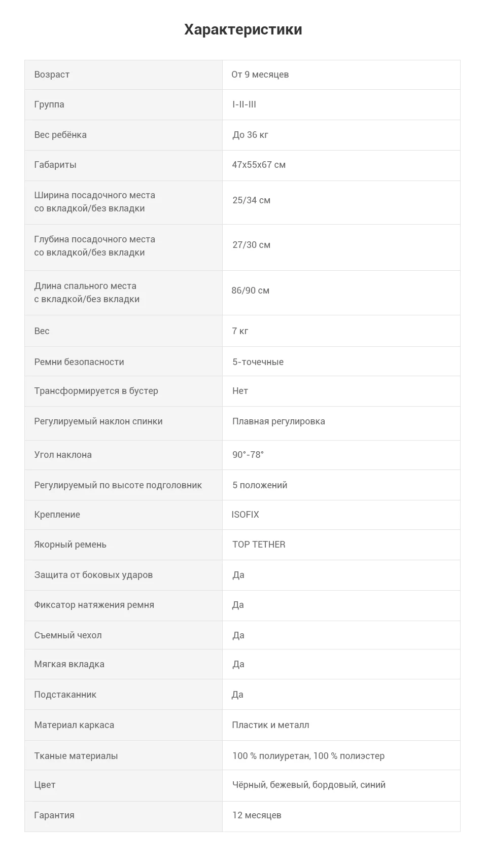Select the ISOFIX mount value
This screenshot has width=487, height=868.
tap(245, 515)
